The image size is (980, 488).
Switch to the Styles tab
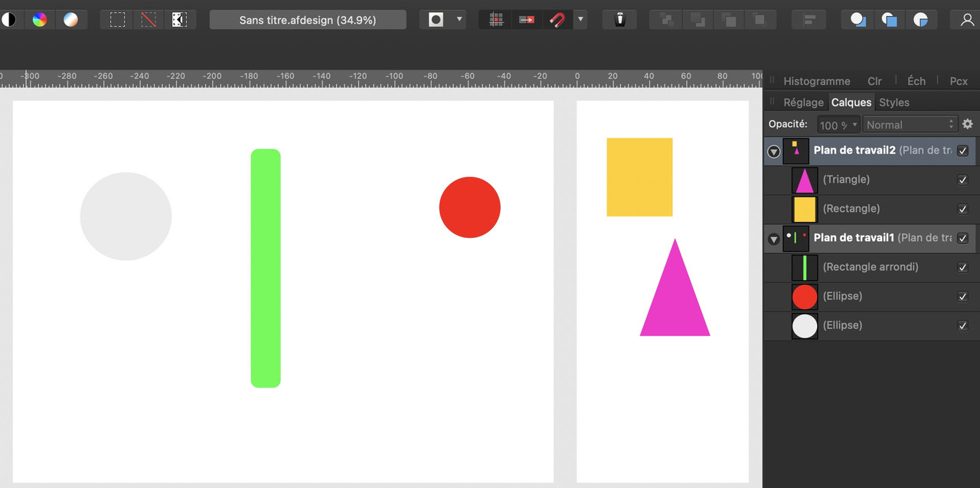tap(894, 102)
